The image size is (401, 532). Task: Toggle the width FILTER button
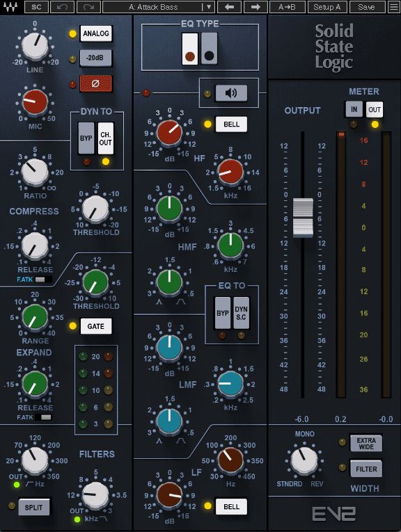(366, 469)
